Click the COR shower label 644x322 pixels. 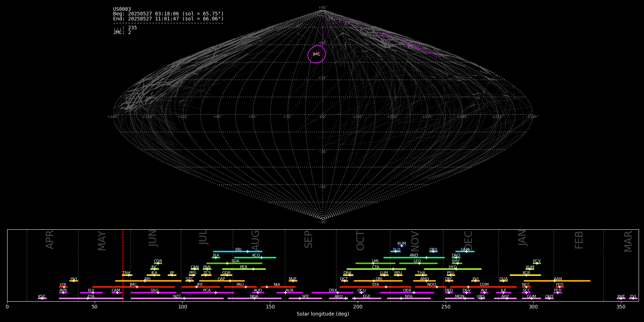point(158,261)
